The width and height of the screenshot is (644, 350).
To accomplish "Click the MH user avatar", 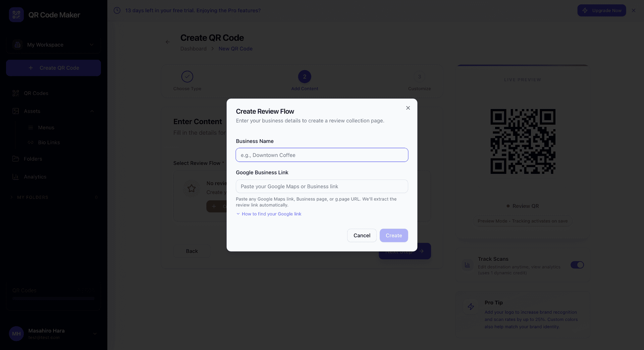I will pyautogui.click(x=16, y=334).
